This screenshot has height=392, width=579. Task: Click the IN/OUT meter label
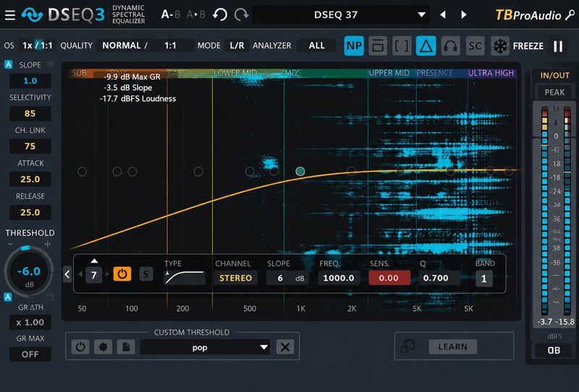(x=554, y=75)
